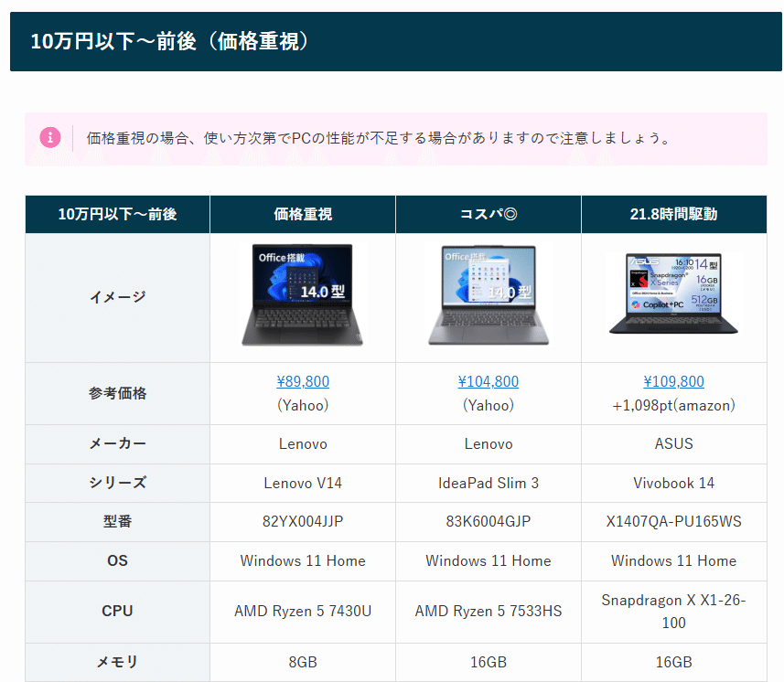Select the model number 82YX004JJP
This screenshot has height=682, width=784.
coord(303,522)
